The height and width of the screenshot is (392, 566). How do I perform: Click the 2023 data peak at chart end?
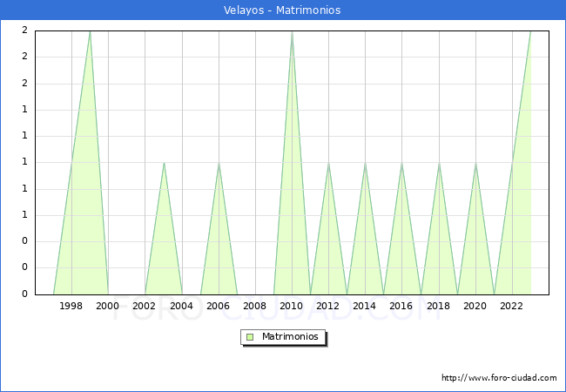(x=530, y=31)
